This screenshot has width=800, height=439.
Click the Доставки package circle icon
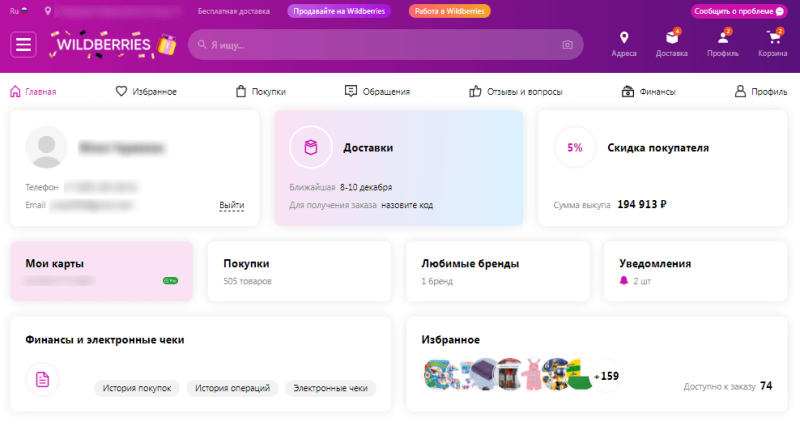click(311, 148)
